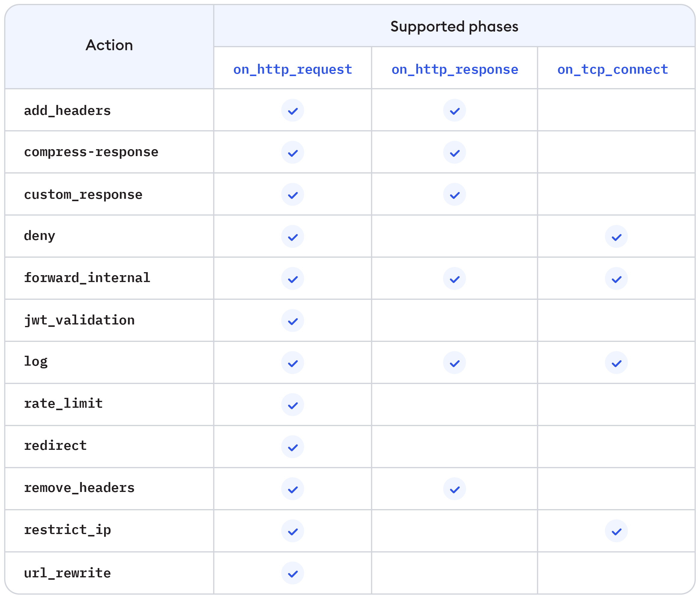
Task: Open the on_http_response phase link
Action: (x=454, y=69)
